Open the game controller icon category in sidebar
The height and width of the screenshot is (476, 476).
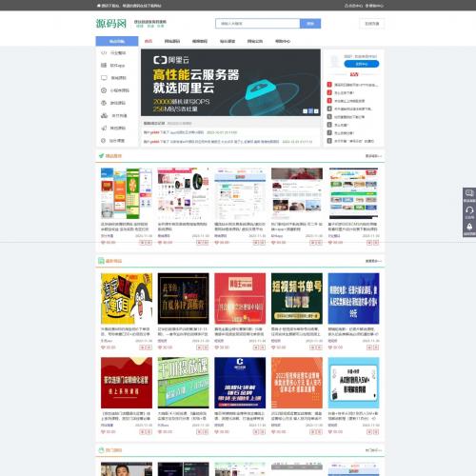point(104,103)
